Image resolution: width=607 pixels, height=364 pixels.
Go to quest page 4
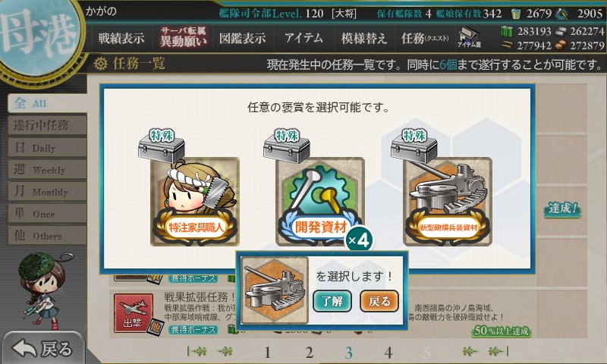point(388,353)
